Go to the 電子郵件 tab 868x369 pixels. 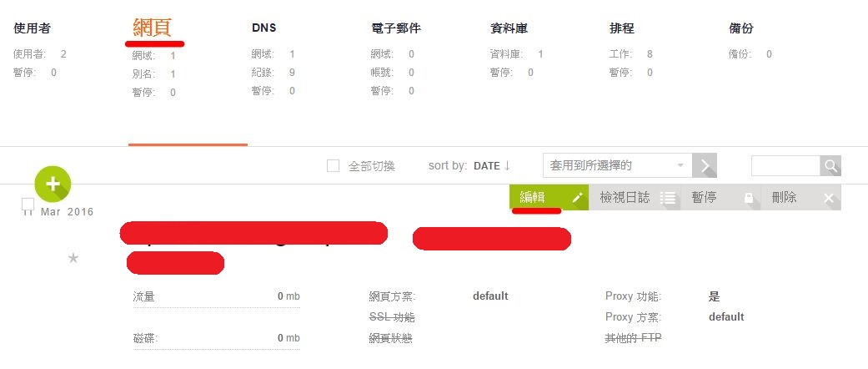click(x=396, y=28)
